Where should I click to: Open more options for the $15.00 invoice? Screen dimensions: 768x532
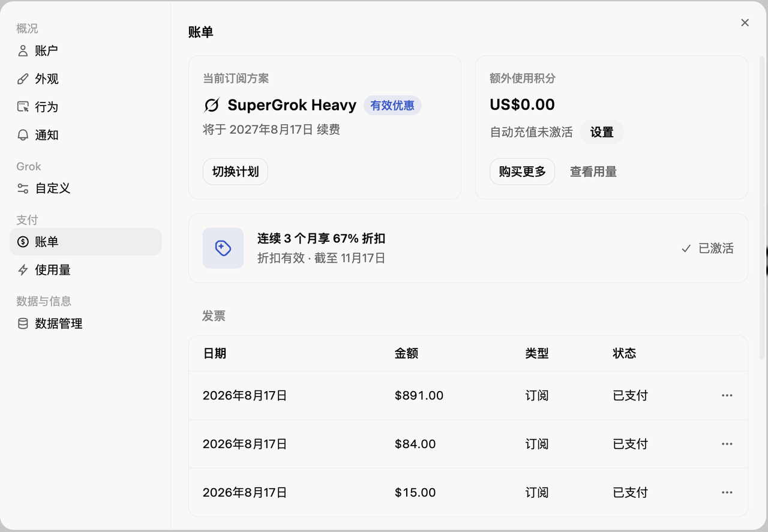coord(727,492)
